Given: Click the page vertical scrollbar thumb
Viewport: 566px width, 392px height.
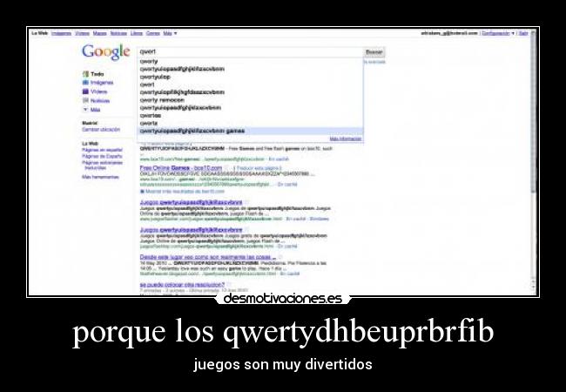Looking at the screenshot, I should click(534, 112).
